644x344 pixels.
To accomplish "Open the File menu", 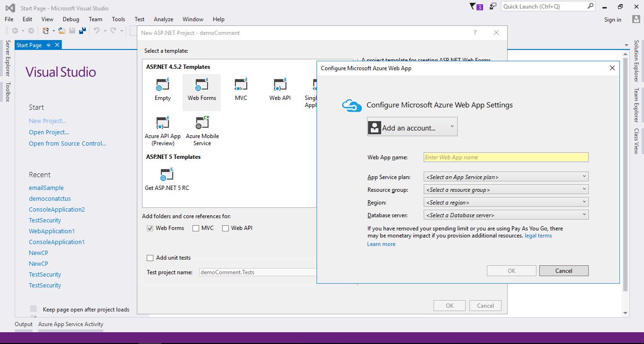I will coord(9,19).
